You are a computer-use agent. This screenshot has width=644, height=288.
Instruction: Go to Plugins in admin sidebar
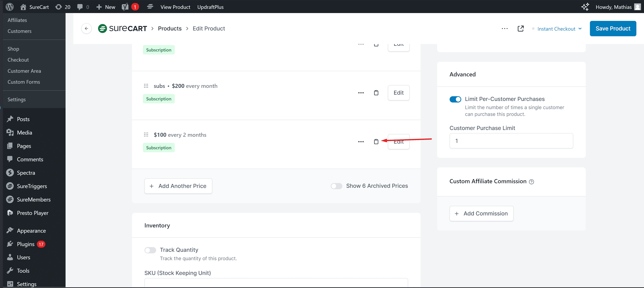point(26,244)
